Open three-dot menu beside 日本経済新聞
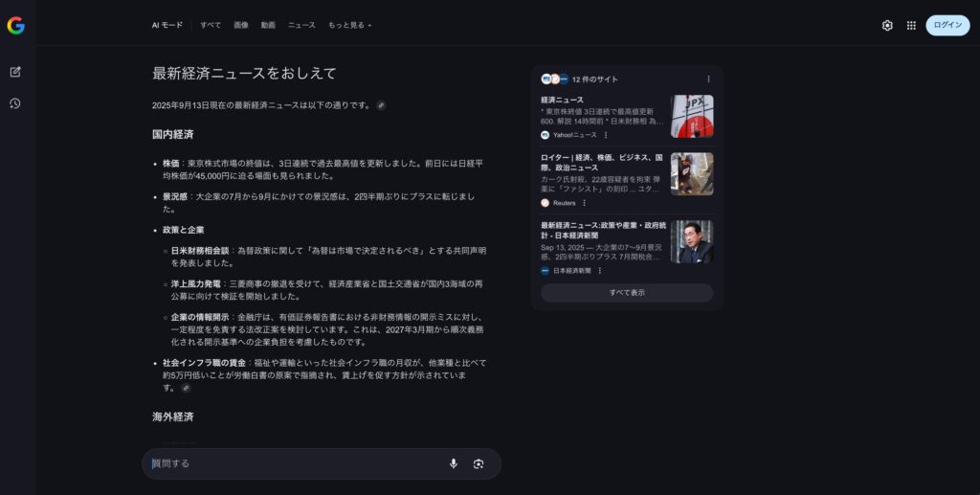The height and width of the screenshot is (495, 980). [x=600, y=271]
